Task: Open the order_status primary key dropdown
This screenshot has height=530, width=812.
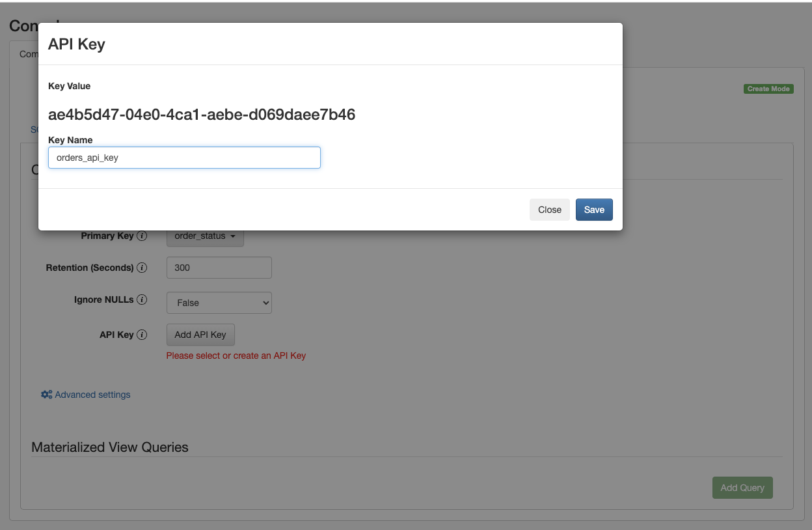Action: (x=205, y=236)
